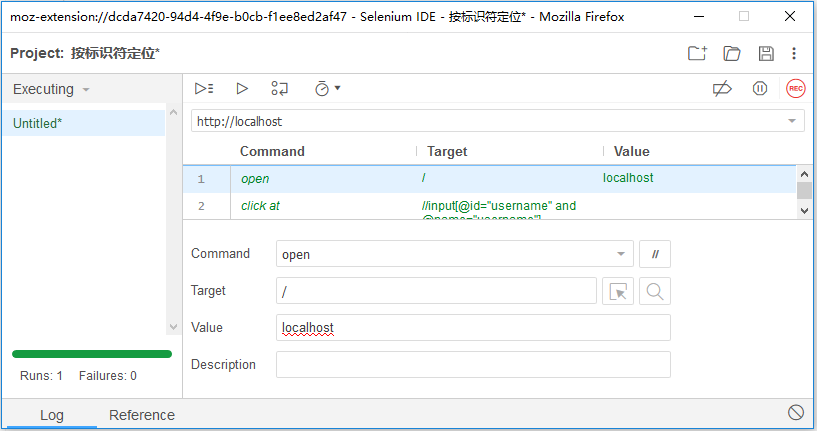The width and height of the screenshot is (817, 431).
Task: Open the Command combo box dropdown arrow
Action: coord(621,254)
